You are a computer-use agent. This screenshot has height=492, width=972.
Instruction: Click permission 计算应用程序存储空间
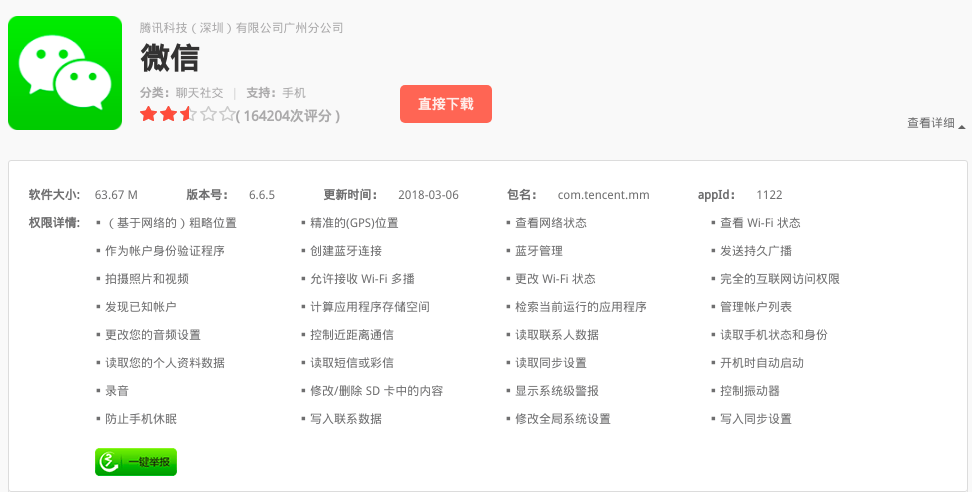point(369,307)
